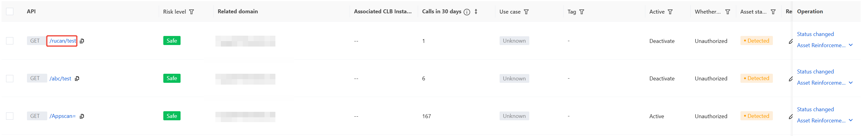Expand Asset Reinforcement menu for /abc/test

(x=851, y=83)
